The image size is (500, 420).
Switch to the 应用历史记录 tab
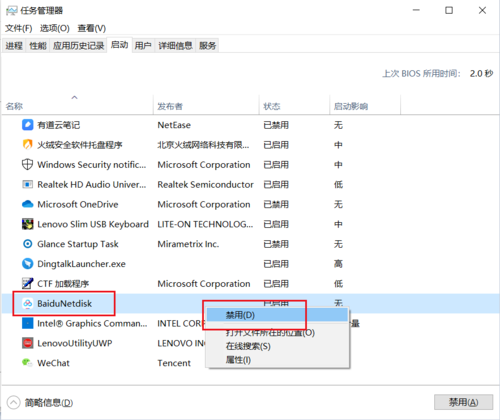(78, 45)
